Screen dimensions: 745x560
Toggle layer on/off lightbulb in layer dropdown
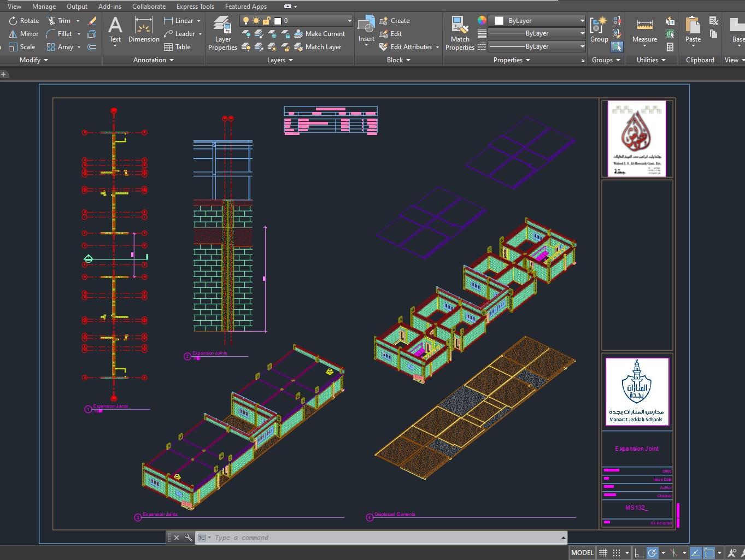coord(246,21)
